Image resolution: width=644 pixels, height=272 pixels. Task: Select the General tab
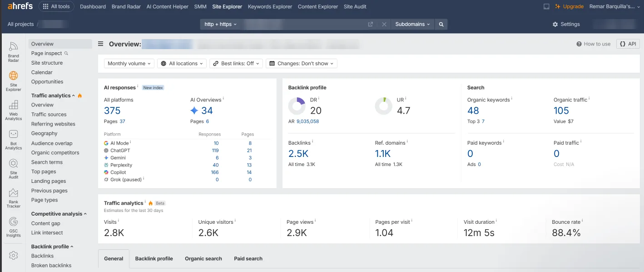[114, 258]
